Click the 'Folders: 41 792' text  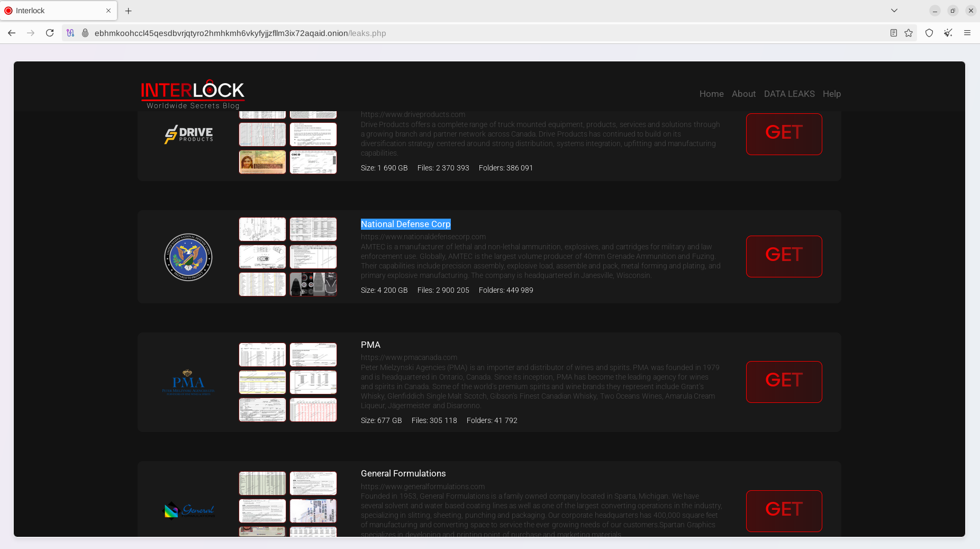[492, 420]
